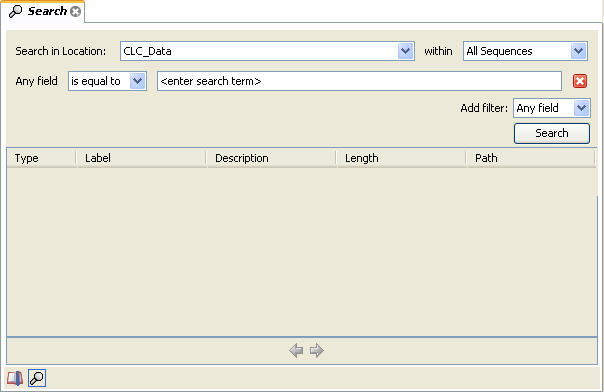Viewport: 604px width, 392px height.
Task: Sort by Type column header
Action: 41,158
